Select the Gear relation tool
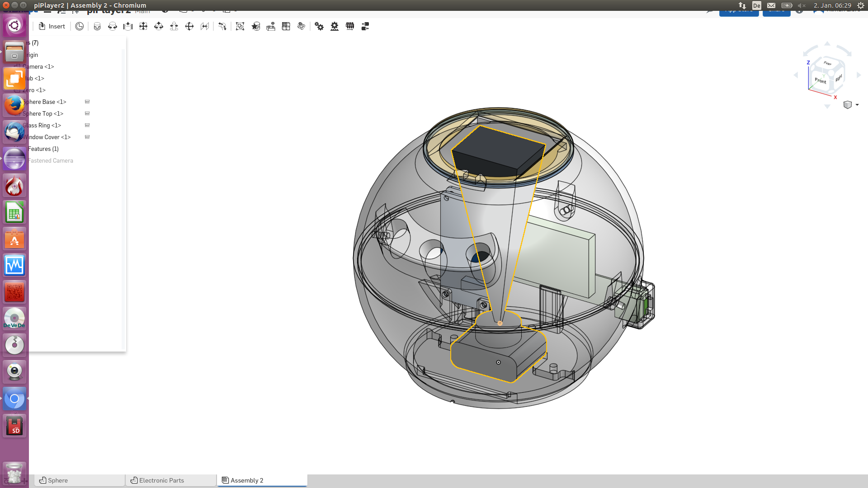Viewport: 868px width, 488px height. [319, 26]
